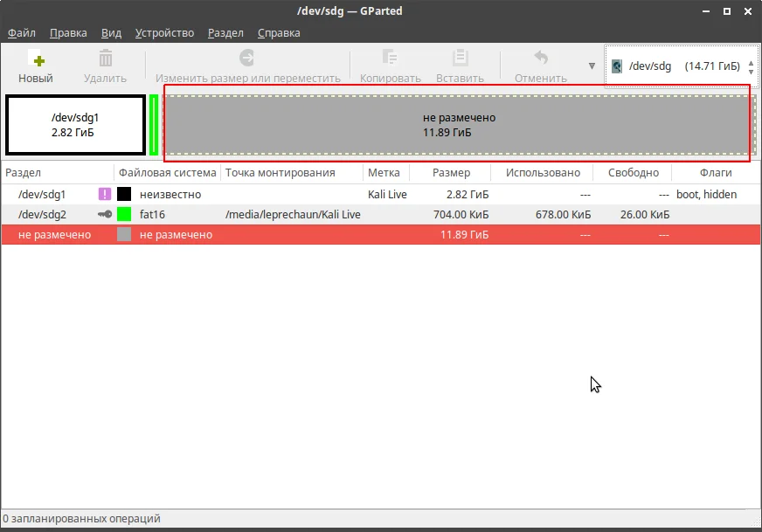
Task: Select the /dev/sdg1 block in disk map
Action: point(75,125)
